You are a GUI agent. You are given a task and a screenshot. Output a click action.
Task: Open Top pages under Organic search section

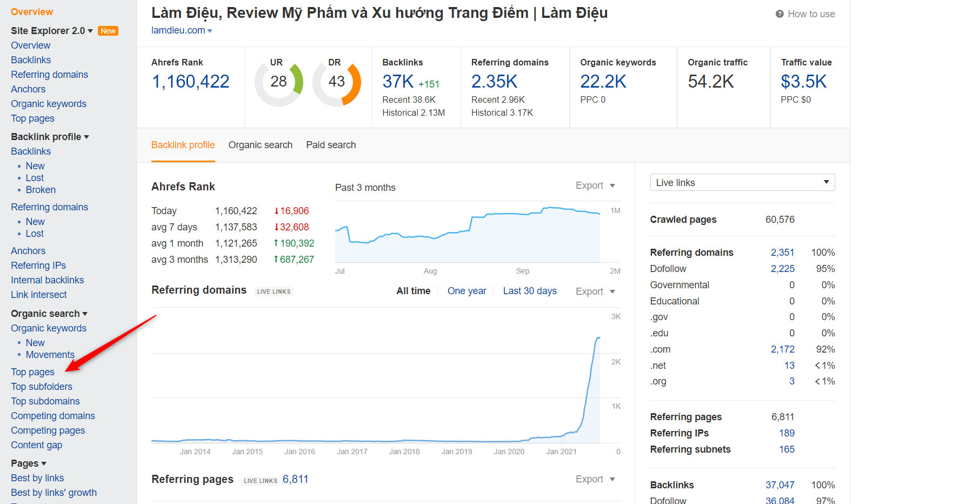[33, 372]
